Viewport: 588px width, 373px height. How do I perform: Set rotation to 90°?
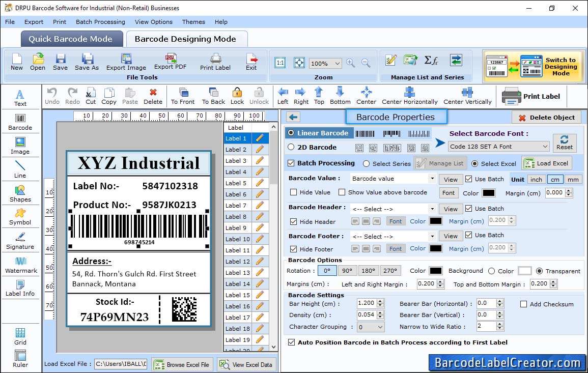point(347,271)
